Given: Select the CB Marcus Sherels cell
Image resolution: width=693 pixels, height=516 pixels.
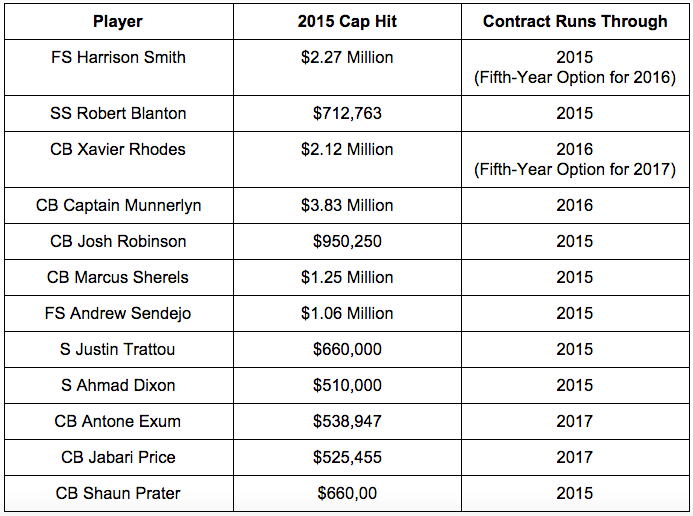Looking at the screenshot, I should (x=118, y=277).
